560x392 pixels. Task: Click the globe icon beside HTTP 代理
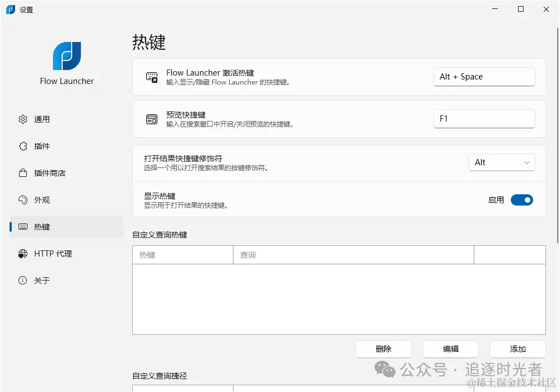pos(23,254)
